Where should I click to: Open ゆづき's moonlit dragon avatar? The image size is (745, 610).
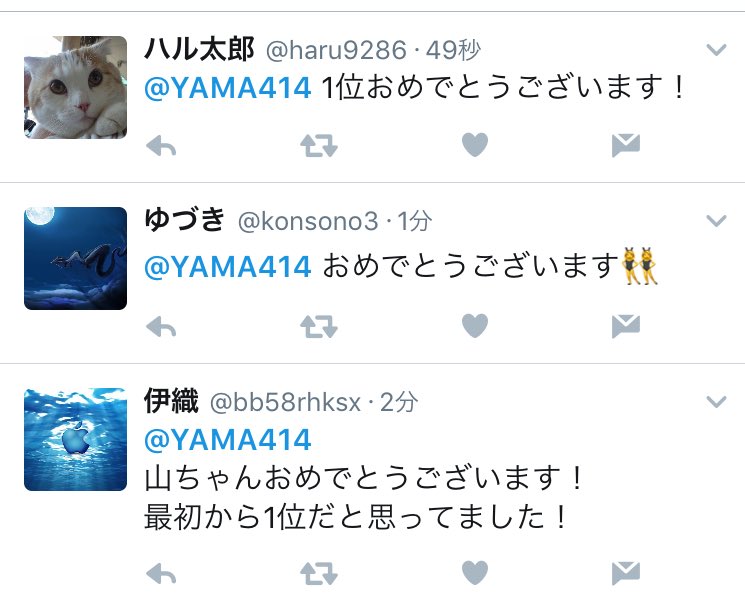[x=76, y=258]
